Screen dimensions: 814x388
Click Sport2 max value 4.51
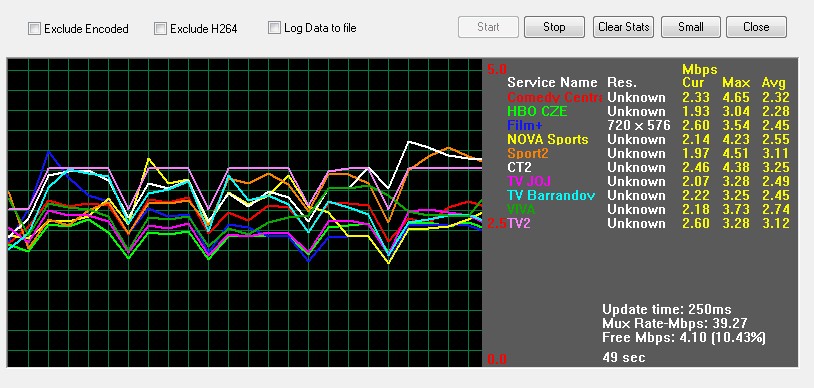736,153
